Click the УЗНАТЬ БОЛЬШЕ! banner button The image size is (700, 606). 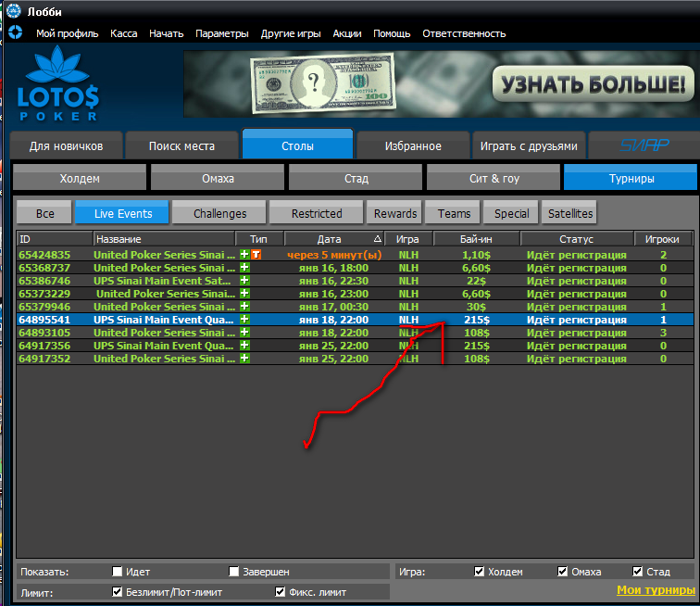(x=593, y=83)
